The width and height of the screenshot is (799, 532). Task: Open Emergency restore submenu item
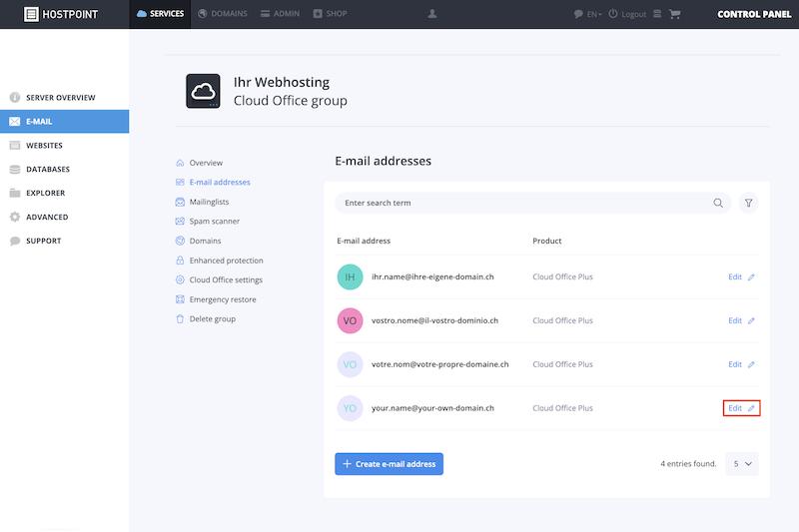[216, 299]
